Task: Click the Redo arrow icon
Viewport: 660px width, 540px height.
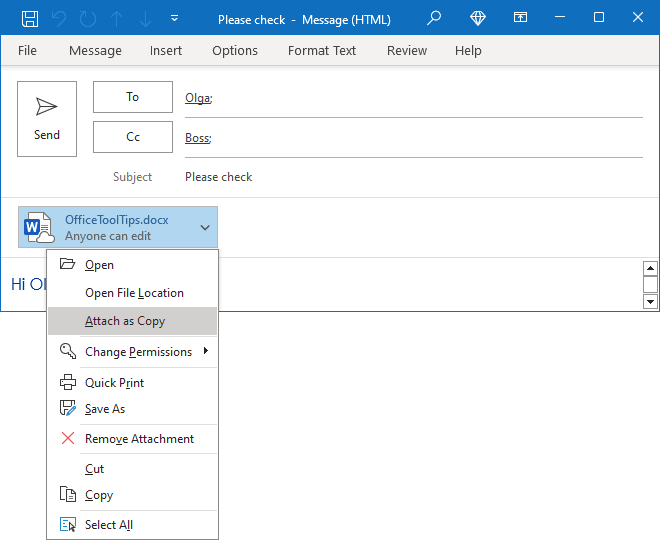Action: click(x=88, y=19)
